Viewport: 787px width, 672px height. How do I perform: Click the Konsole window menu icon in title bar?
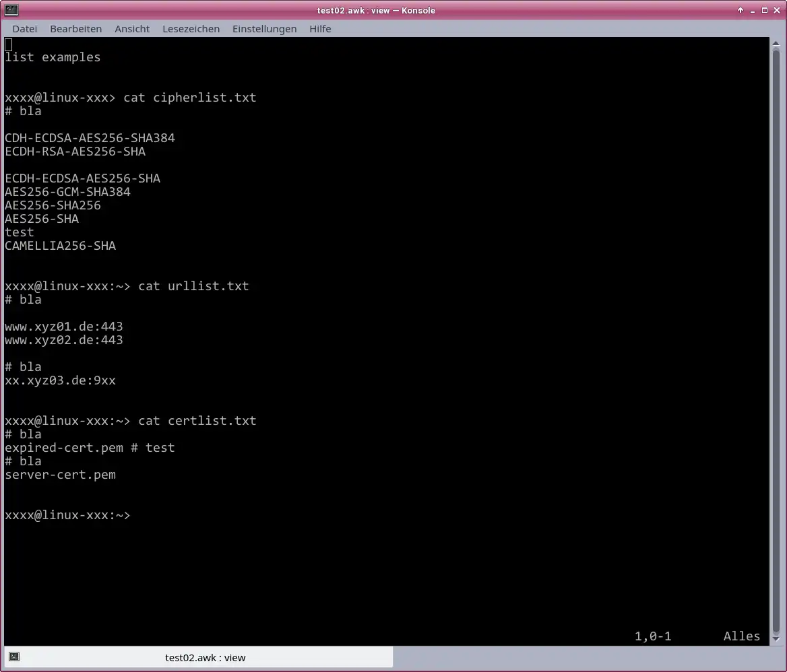11,10
